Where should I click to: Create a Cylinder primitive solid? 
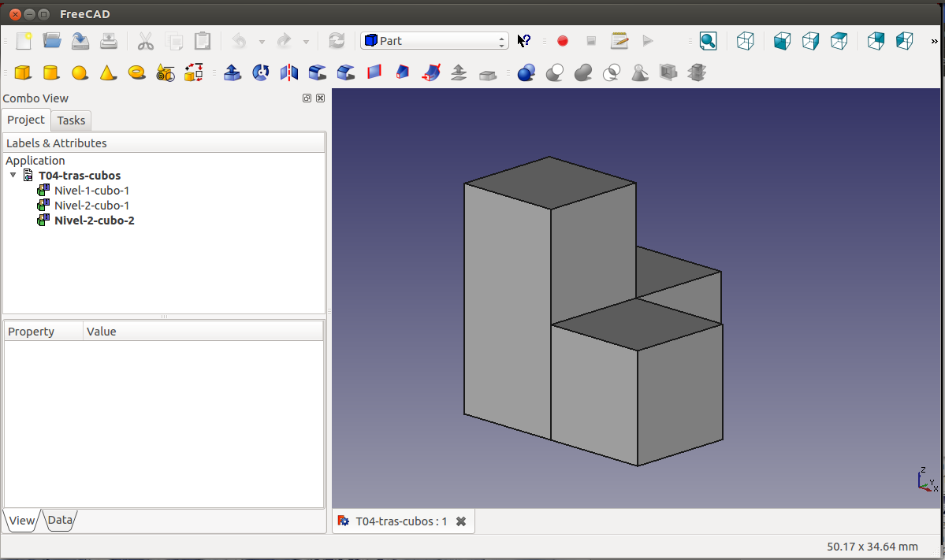click(50, 73)
